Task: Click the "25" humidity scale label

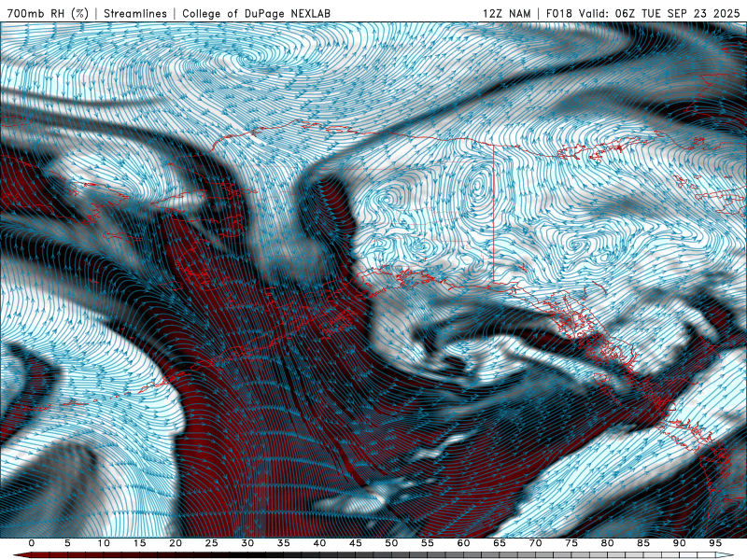Action: [212, 543]
